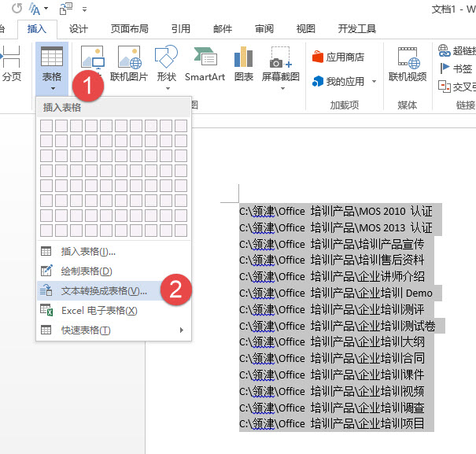Image resolution: width=476 pixels, height=454 pixels.
Task: Open the 审阅 Review tab
Action: click(264, 29)
